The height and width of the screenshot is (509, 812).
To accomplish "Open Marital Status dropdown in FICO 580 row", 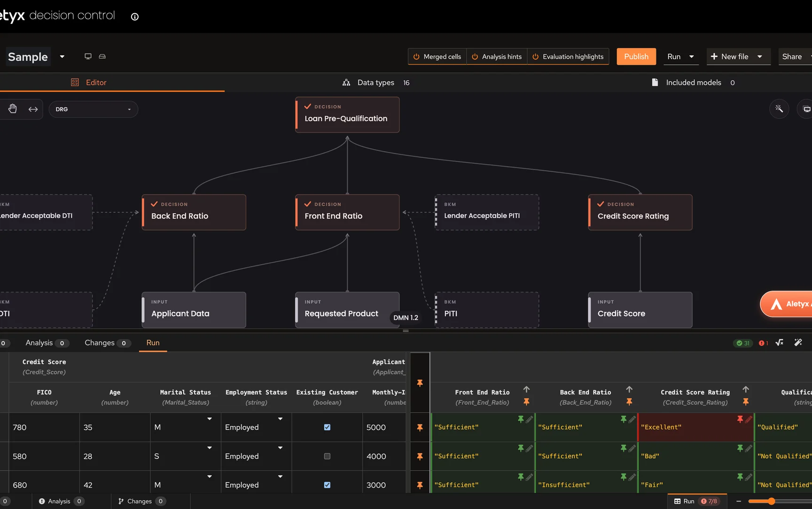I will [x=210, y=448].
